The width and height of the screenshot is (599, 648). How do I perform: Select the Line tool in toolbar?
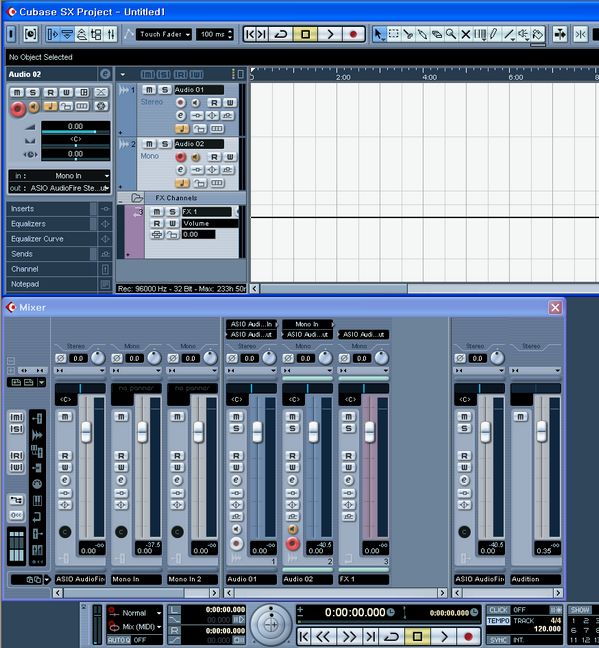[509, 34]
